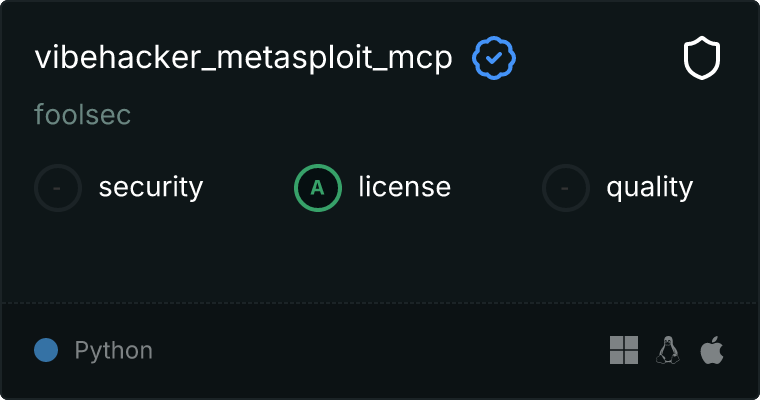Click the security grade circle
Image resolution: width=760 pixels, height=400 pixels.
58,187
